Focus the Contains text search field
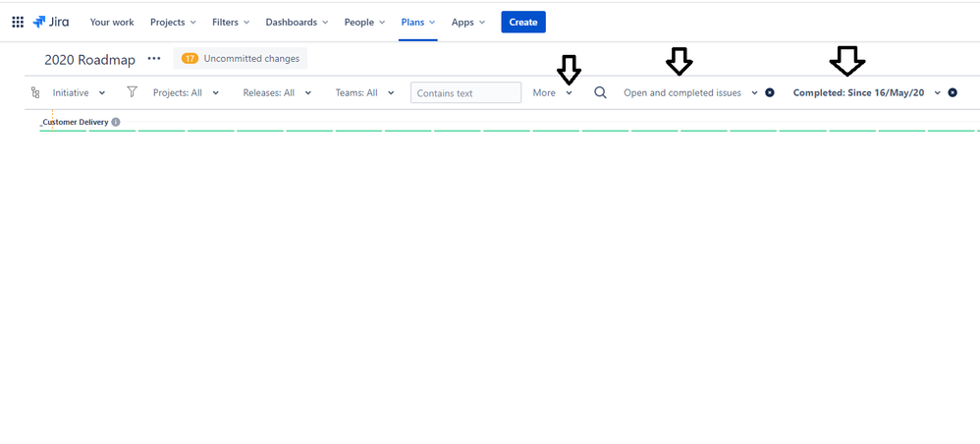Viewport: 980px width, 444px height. (465, 92)
